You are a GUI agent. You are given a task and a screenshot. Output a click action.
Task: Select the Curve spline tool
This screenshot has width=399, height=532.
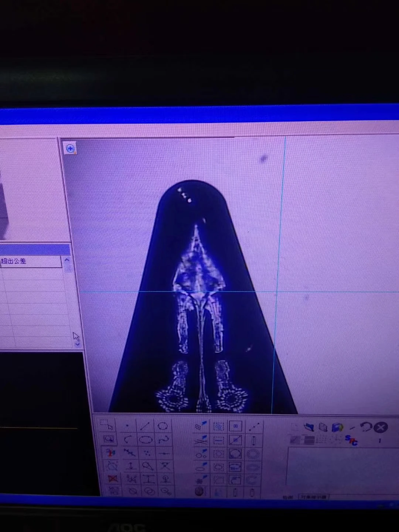pyautogui.click(x=164, y=440)
